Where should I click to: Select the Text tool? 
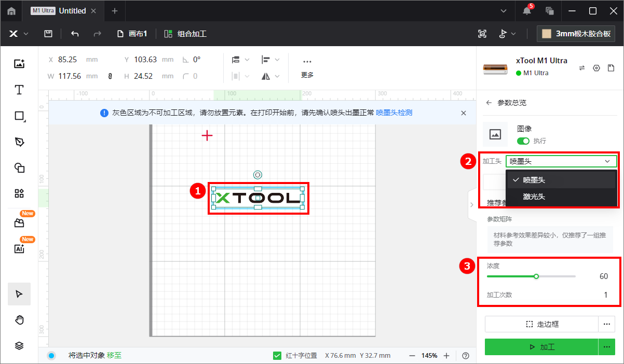pyautogui.click(x=19, y=90)
